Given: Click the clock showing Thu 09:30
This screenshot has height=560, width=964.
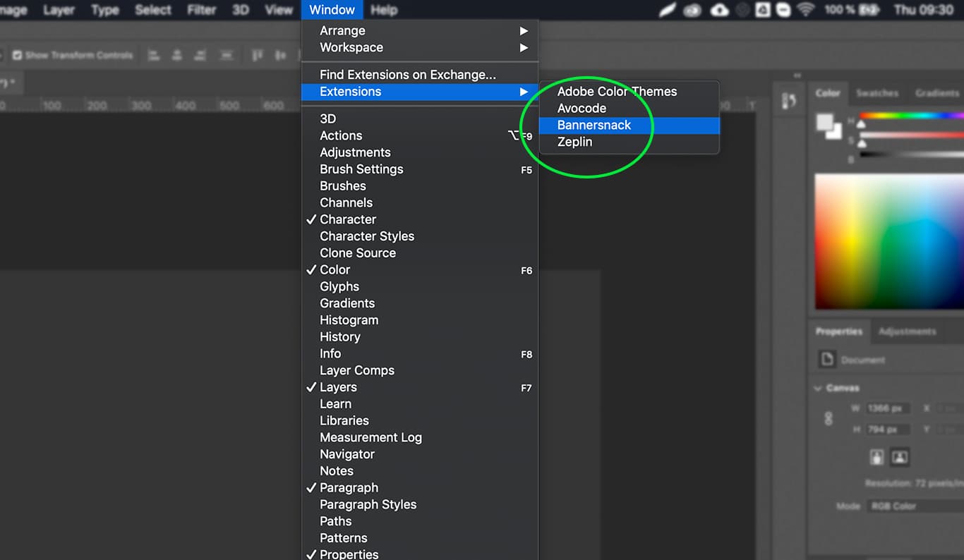Looking at the screenshot, I should click(923, 10).
